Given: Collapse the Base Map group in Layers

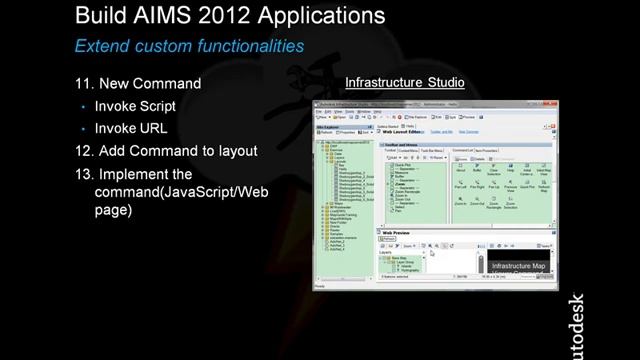Looking at the screenshot, I should click(x=380, y=258).
